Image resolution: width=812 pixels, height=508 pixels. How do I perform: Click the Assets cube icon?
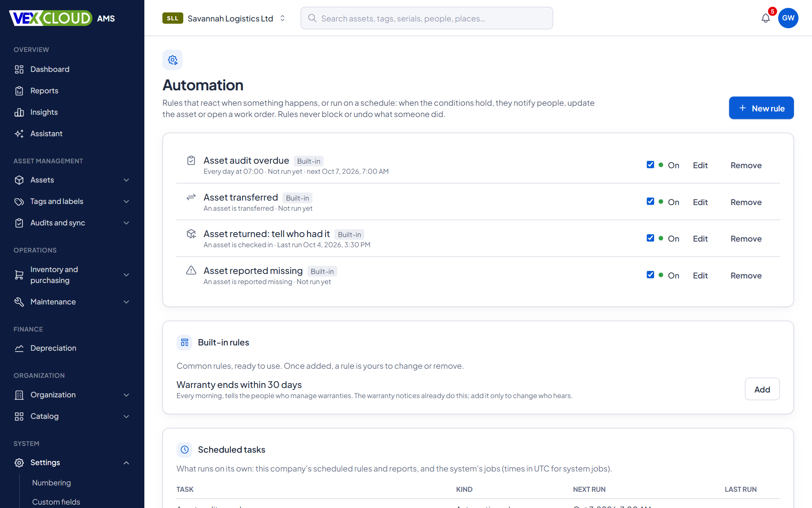(19, 180)
